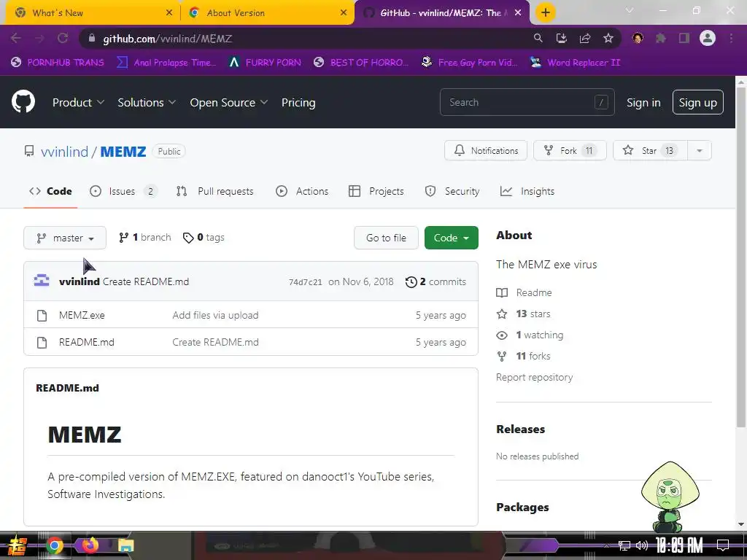Open the Chrome profile avatar
Image resolution: width=747 pixels, height=560 pixels.
[x=708, y=38]
